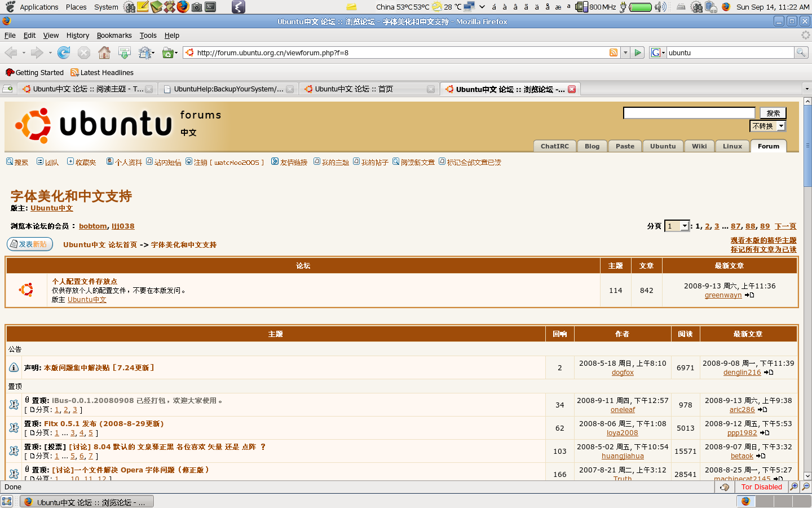Click the RSS feed icon in address bar
The width and height of the screenshot is (812, 508).
[614, 52]
